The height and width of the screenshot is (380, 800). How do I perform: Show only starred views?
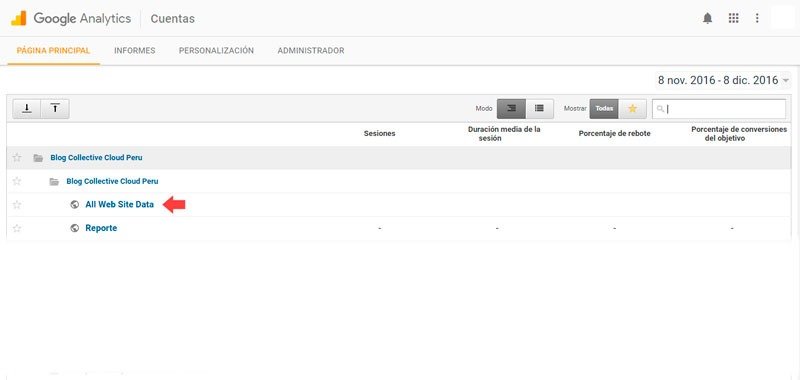click(632, 109)
